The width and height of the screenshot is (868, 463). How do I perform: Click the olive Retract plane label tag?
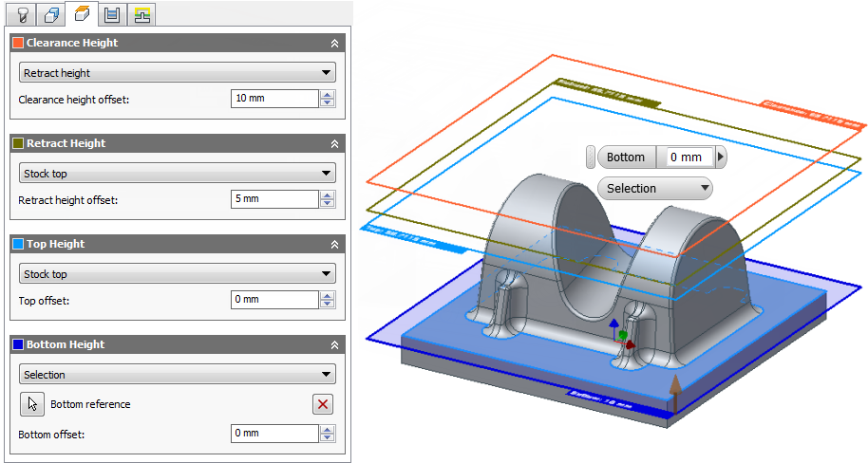pyautogui.click(x=607, y=93)
